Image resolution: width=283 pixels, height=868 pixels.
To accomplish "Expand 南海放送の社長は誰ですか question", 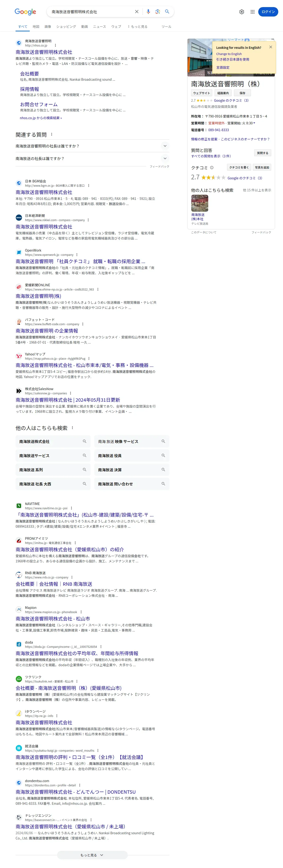I will 92,158.
